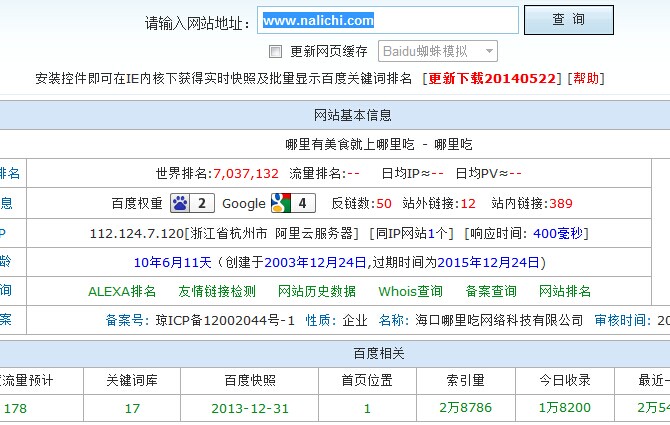
Task: Click the 百度快照 column header
Action: [250, 380]
